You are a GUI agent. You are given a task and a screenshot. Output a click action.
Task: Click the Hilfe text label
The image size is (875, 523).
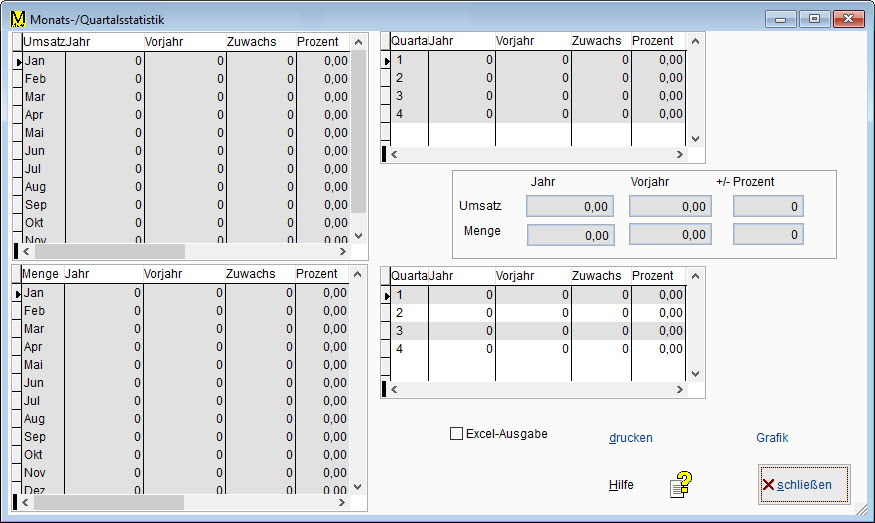[621, 485]
